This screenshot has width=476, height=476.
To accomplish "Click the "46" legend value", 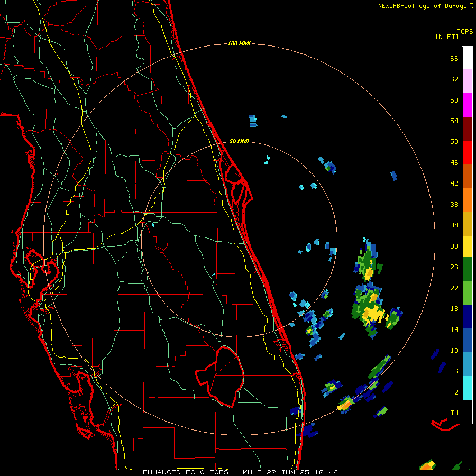I will (x=454, y=163).
